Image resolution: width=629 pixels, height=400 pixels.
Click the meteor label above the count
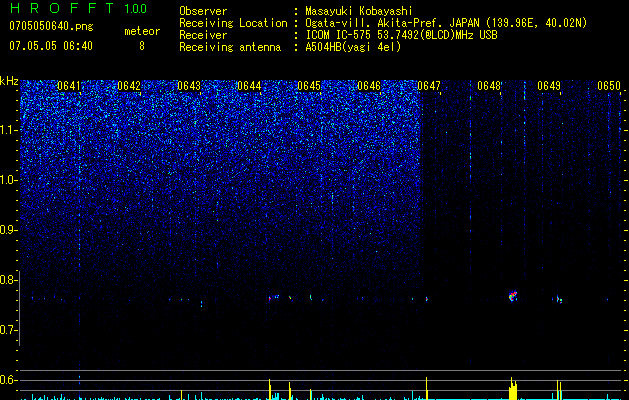pyautogui.click(x=142, y=31)
